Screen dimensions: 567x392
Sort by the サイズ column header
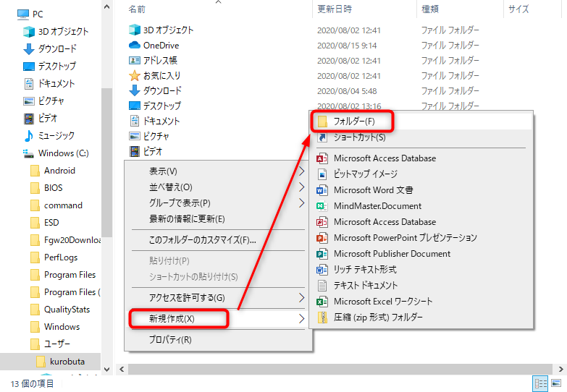coord(534,9)
